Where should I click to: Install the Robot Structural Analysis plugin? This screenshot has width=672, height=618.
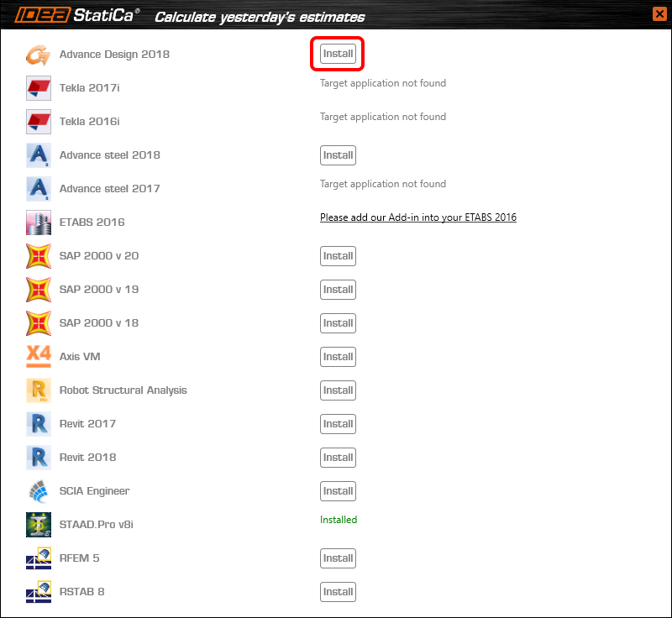[x=338, y=390]
